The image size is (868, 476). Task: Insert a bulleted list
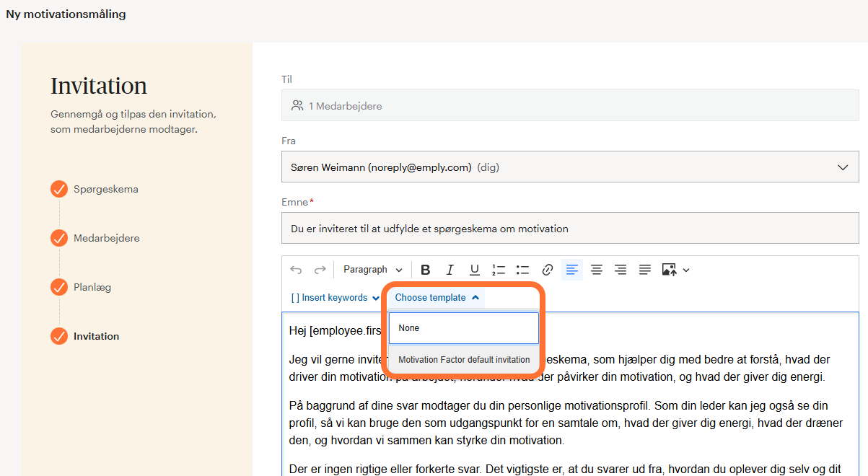523,270
